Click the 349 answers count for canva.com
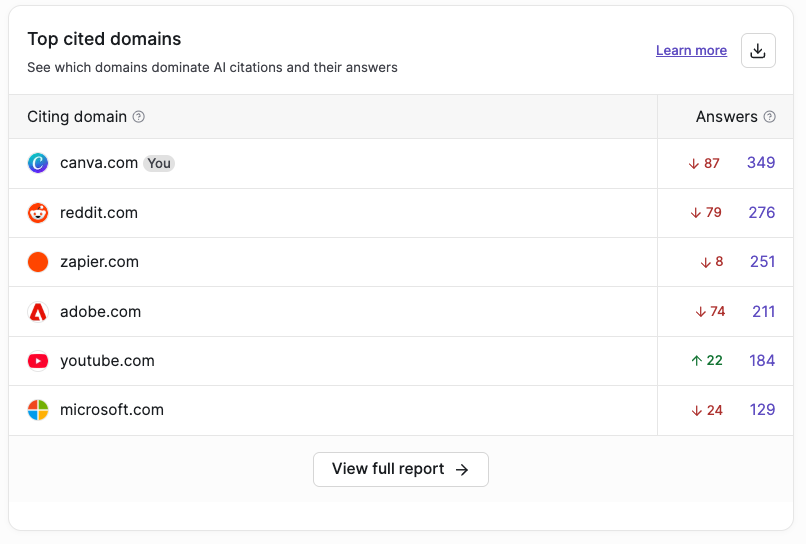 (x=761, y=163)
